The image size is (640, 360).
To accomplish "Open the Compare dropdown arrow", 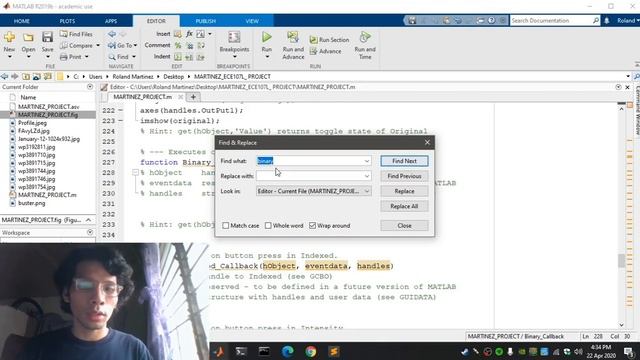I will coord(98,46).
